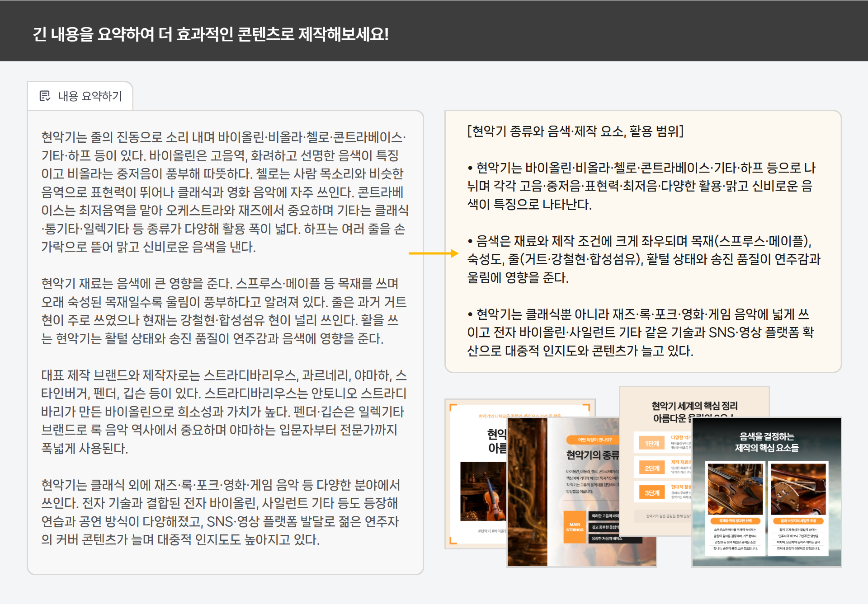This screenshot has height=604, width=868.
Task: Click the paragraph starting 현악기는 클래식 외에
Action: click(x=221, y=512)
